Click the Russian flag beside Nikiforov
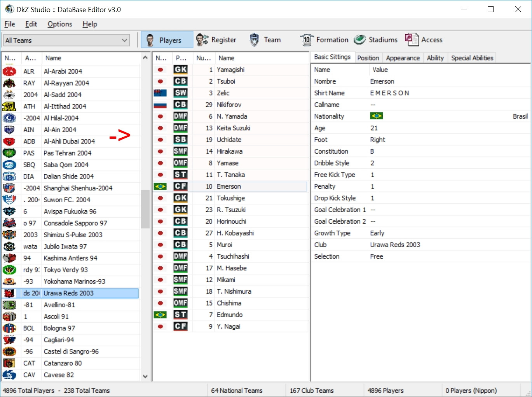Image resolution: width=532 pixels, height=397 pixels. [x=160, y=105]
